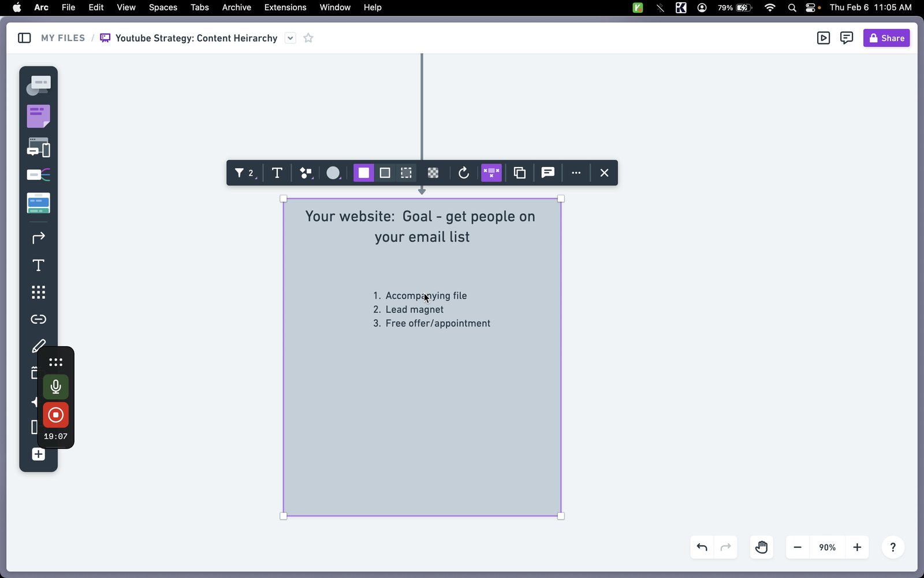This screenshot has width=924, height=578.
Task: Click the plus add button in left toolbar
Action: 38,454
